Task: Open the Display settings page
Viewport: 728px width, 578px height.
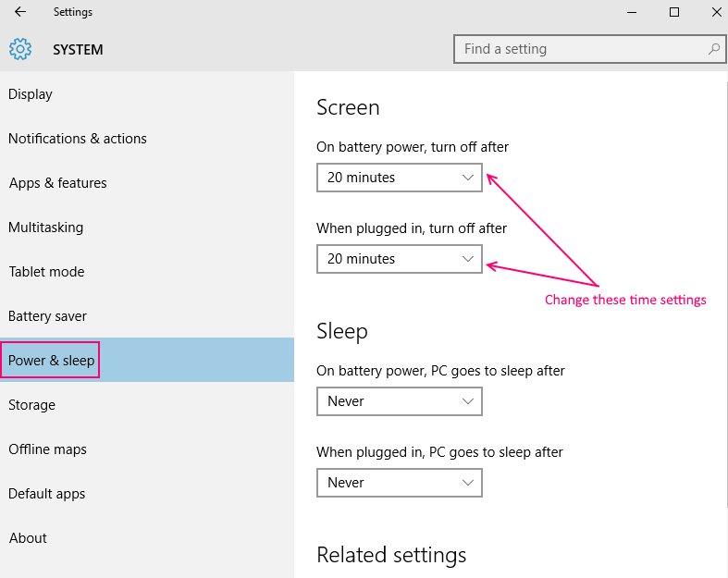Action: (147, 94)
